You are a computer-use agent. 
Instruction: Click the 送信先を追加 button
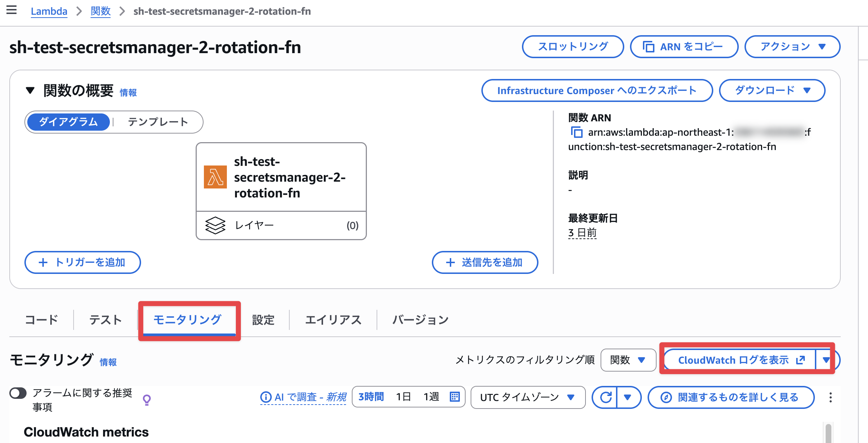coord(485,262)
